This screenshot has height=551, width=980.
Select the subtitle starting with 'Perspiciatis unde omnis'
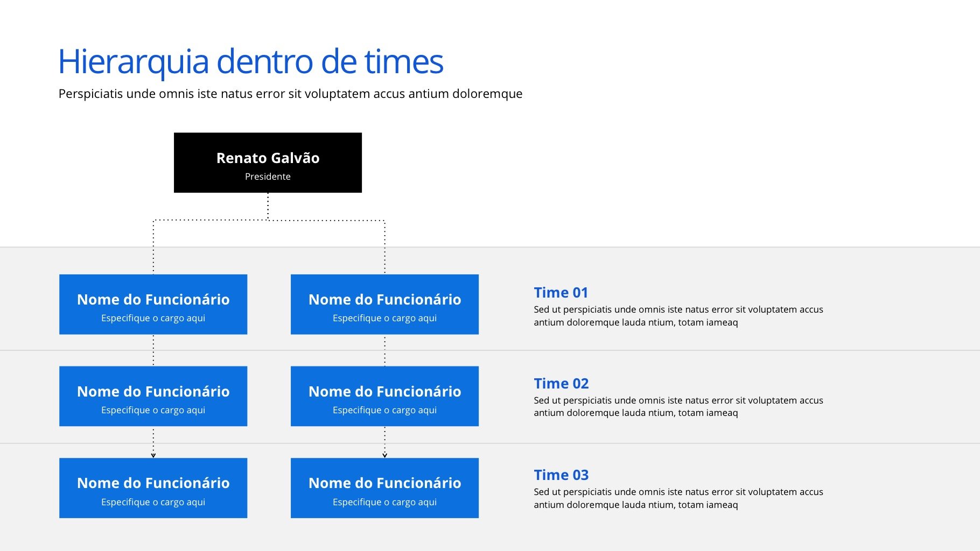290,94
